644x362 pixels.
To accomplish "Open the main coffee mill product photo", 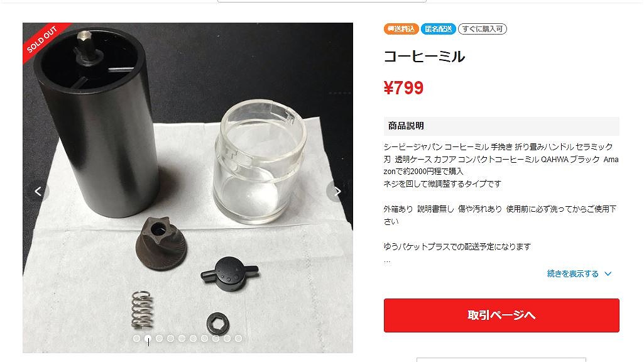I will pyautogui.click(x=188, y=188).
